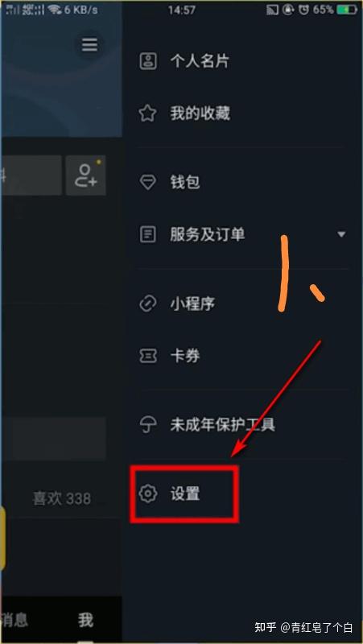Tap the battery indicator in status bar
The width and height of the screenshot is (363, 644).
347,10
